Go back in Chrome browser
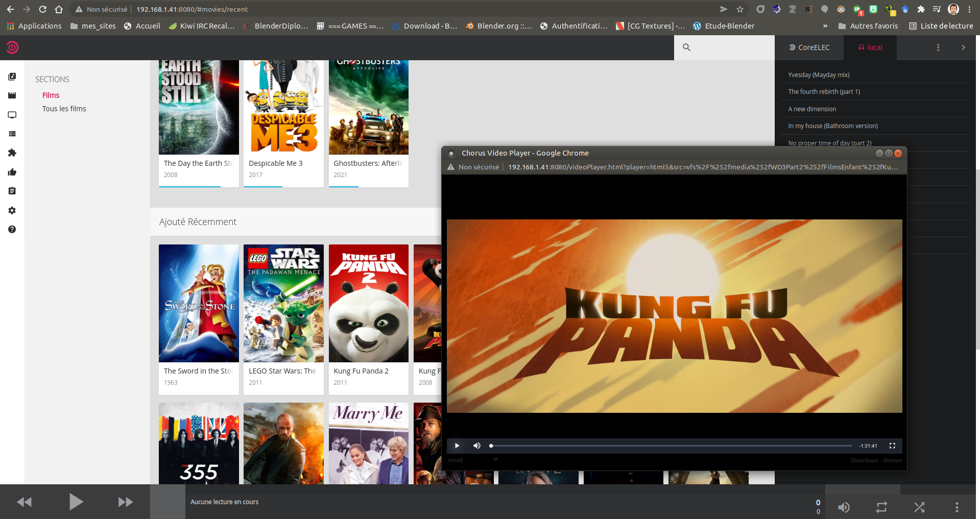The width and height of the screenshot is (980, 519). point(10,9)
